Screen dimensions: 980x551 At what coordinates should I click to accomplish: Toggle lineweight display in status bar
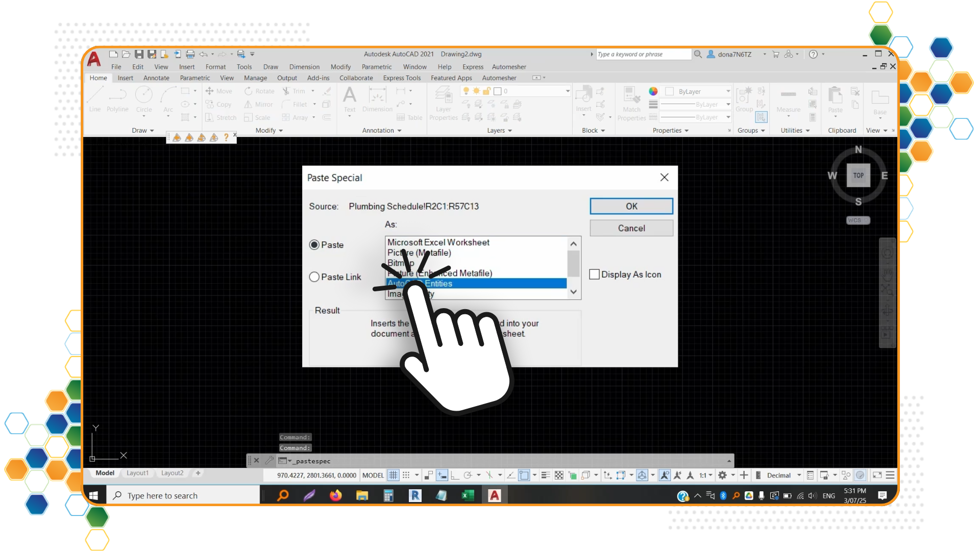545,475
